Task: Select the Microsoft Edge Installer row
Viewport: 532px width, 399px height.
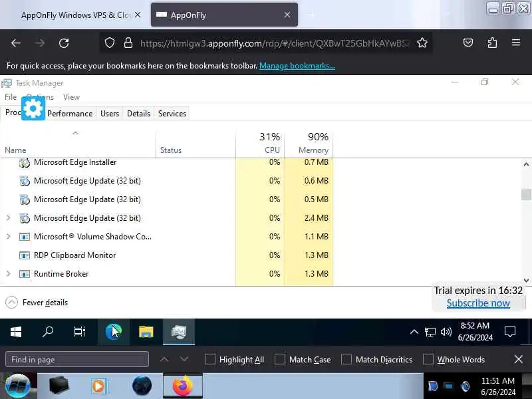Action: pos(166,162)
